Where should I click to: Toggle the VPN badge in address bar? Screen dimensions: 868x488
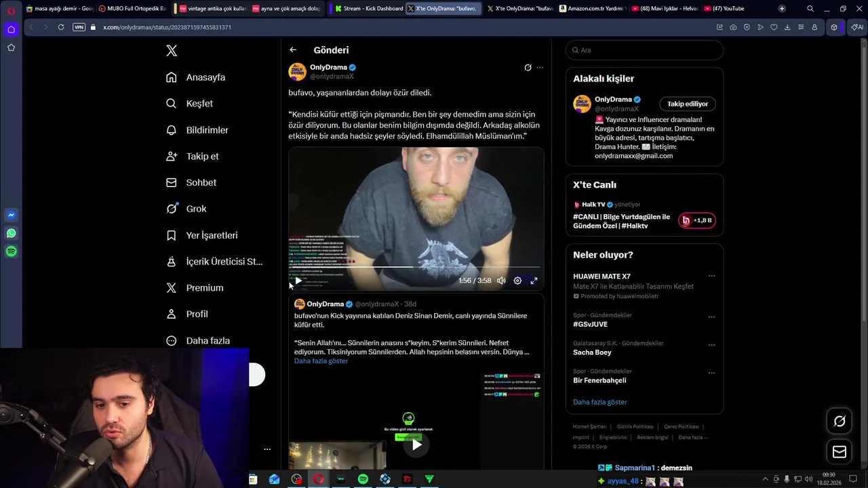79,27
